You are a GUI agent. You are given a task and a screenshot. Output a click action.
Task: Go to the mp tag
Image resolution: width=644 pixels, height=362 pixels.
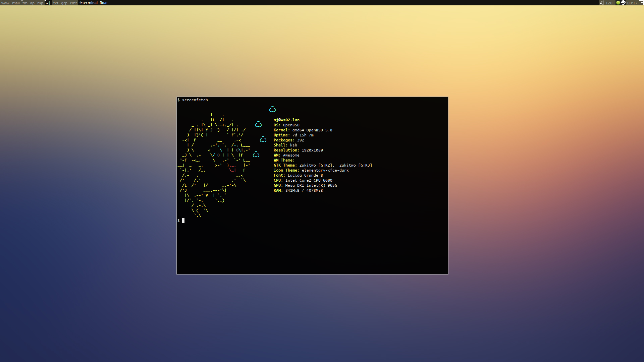[x=40, y=3]
